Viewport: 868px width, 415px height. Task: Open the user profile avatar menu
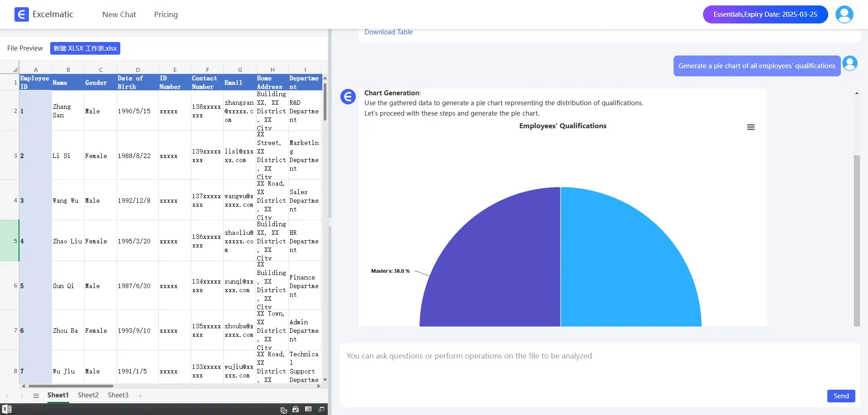pyautogui.click(x=844, y=14)
